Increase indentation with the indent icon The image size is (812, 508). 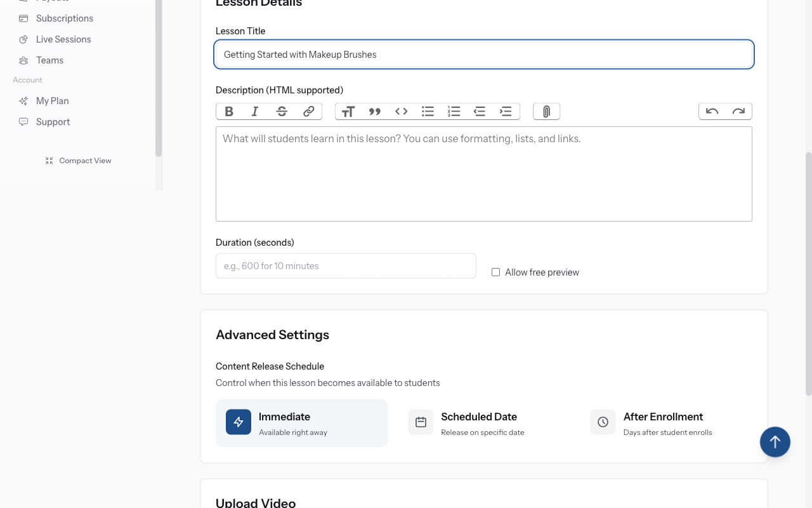pyautogui.click(x=506, y=111)
